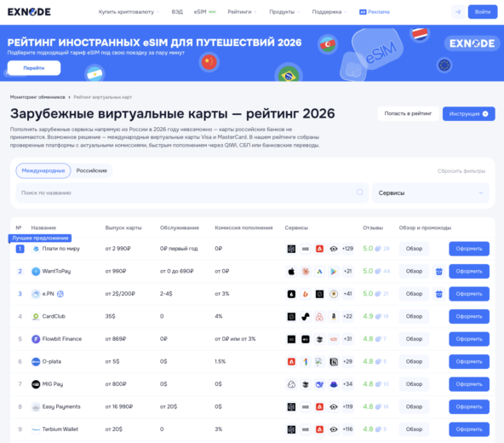Screen dimensions: 504x443
Task: Click the WantToPay logo icon
Action: pos(36,271)
